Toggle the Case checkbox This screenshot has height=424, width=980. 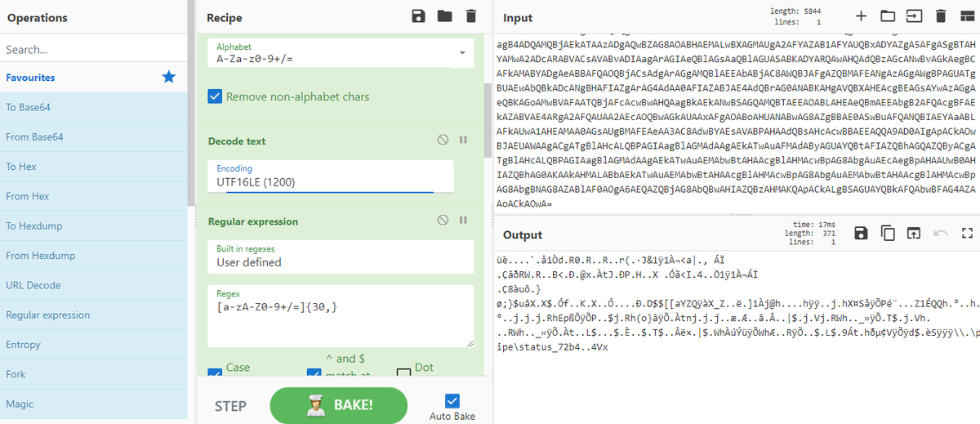(x=216, y=374)
